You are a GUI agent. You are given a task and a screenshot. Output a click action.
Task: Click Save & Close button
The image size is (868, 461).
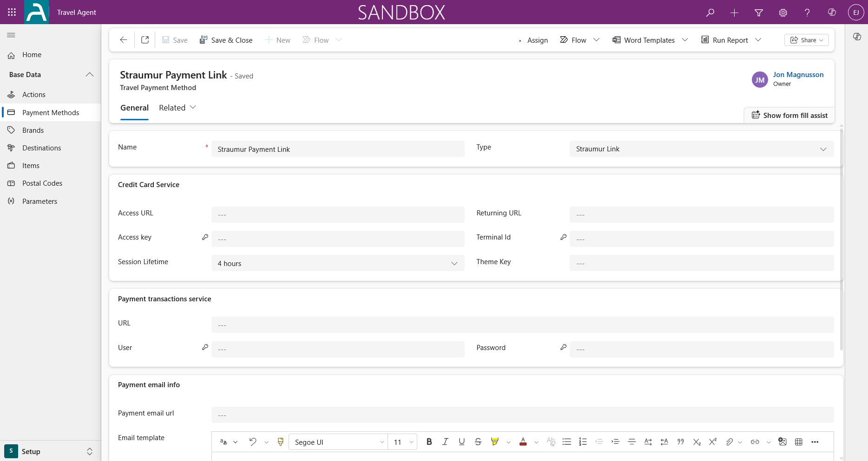click(226, 40)
